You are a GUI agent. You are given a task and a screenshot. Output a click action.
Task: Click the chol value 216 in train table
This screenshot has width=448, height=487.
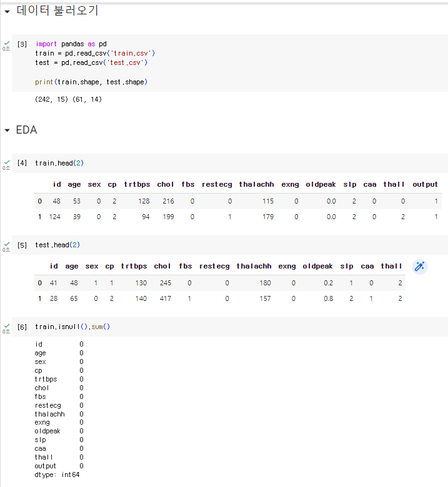168,201
